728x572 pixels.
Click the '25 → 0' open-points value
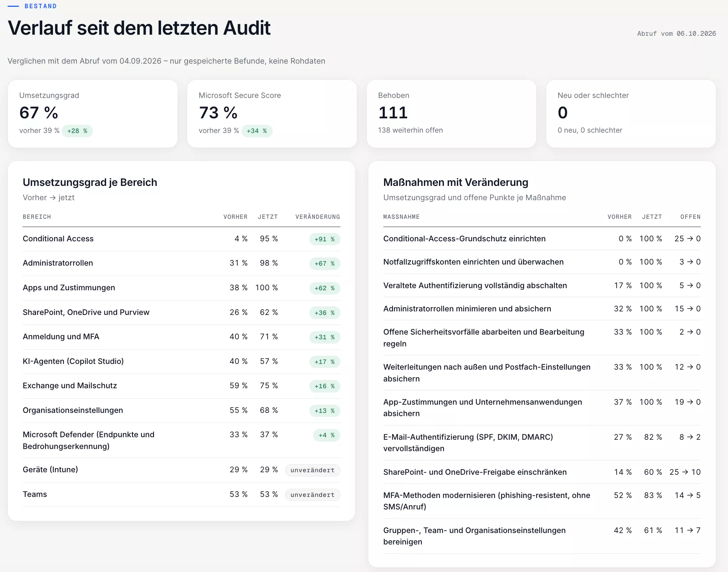(688, 238)
